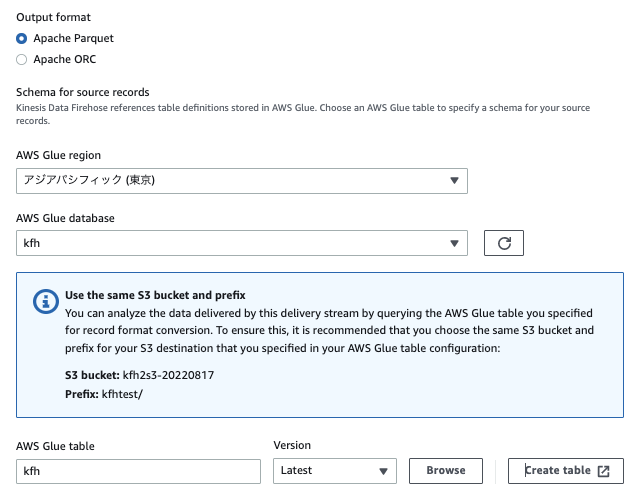Click the 'Use the same S3 bucket and prefix' heading
The image size is (640, 498).
click(155, 295)
